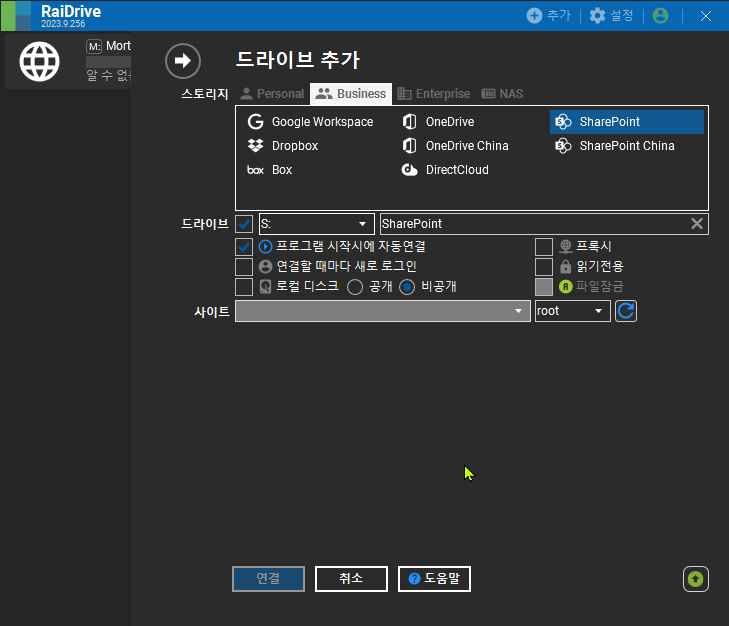This screenshot has height=626, width=729.
Task: Switch to the Enterprise storage tab
Action: pyautogui.click(x=434, y=94)
